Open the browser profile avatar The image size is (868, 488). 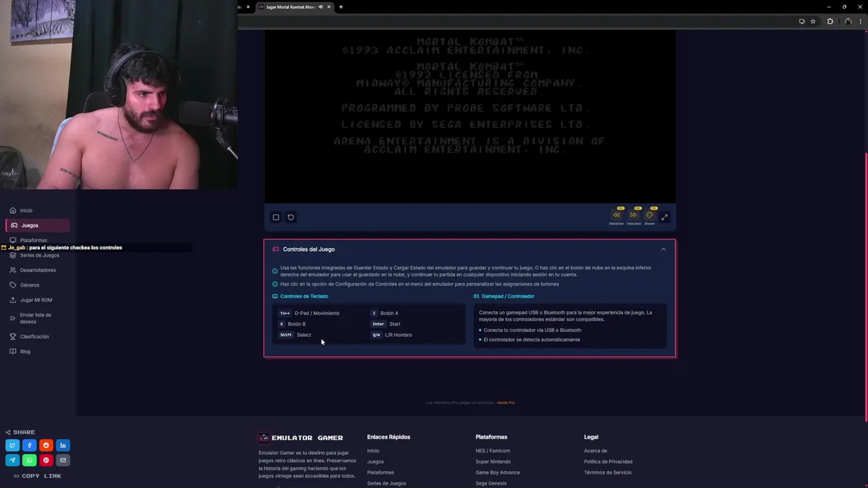tap(848, 21)
